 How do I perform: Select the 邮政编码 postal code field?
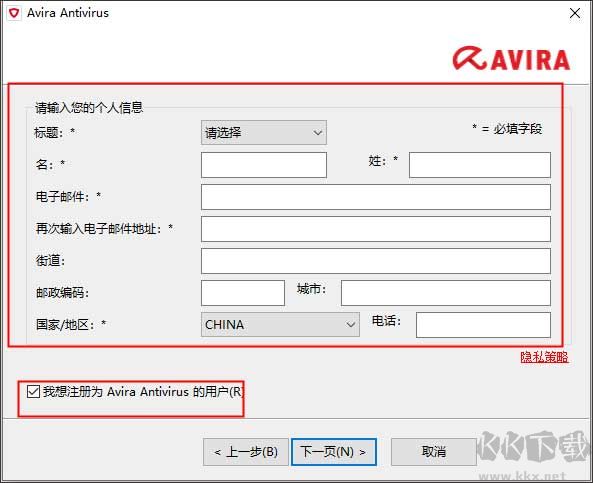click(243, 293)
